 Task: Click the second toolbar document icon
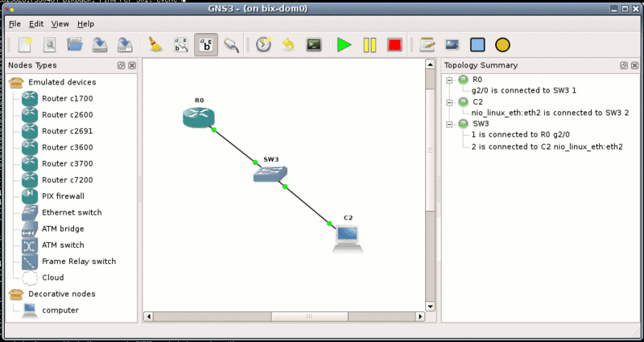[x=50, y=45]
